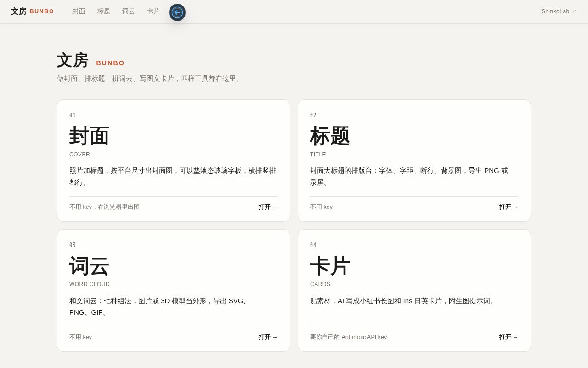This screenshot has width=588, height=368.
Task: Click the COVER subtitle label
Action: (x=80, y=155)
